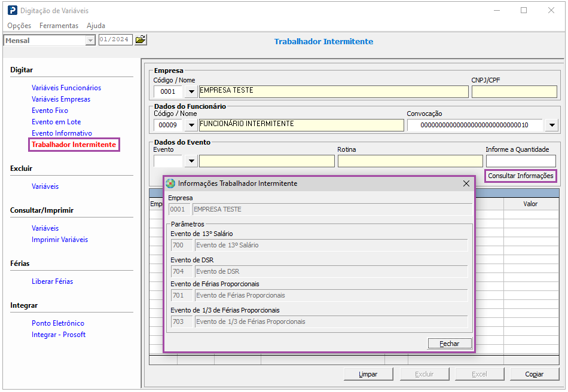
Task: Open Variáveis under Consultar/Imprimir section
Action: click(45, 228)
